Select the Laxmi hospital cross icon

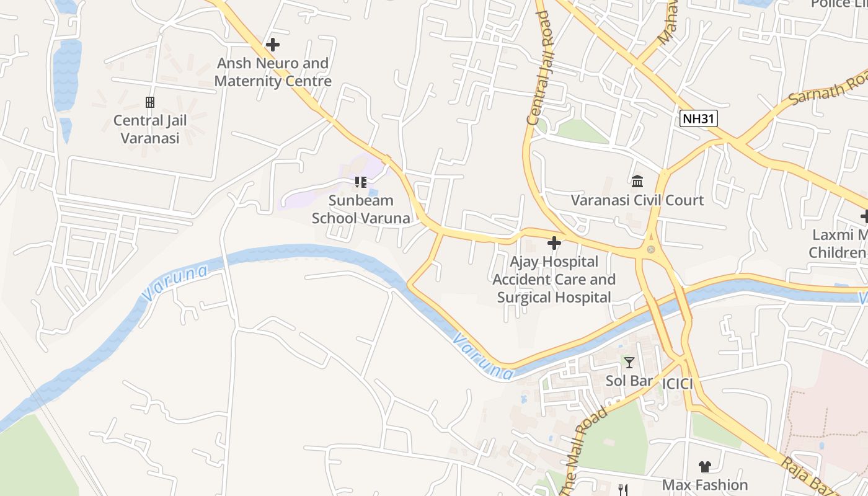pos(864,216)
